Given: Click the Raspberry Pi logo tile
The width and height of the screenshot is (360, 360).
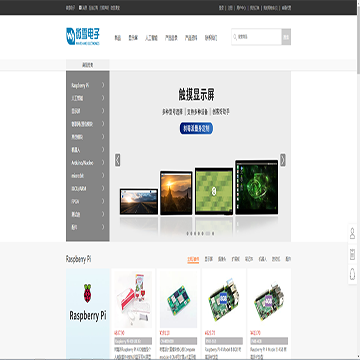Looking at the screenshot, I should (88, 313).
